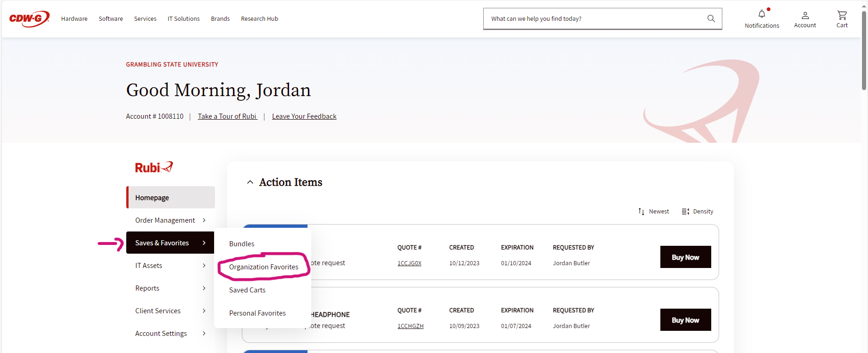Click GRAMBLING STATE UNIVERSITY text
Image resolution: width=868 pixels, height=353 pixels.
tap(172, 64)
